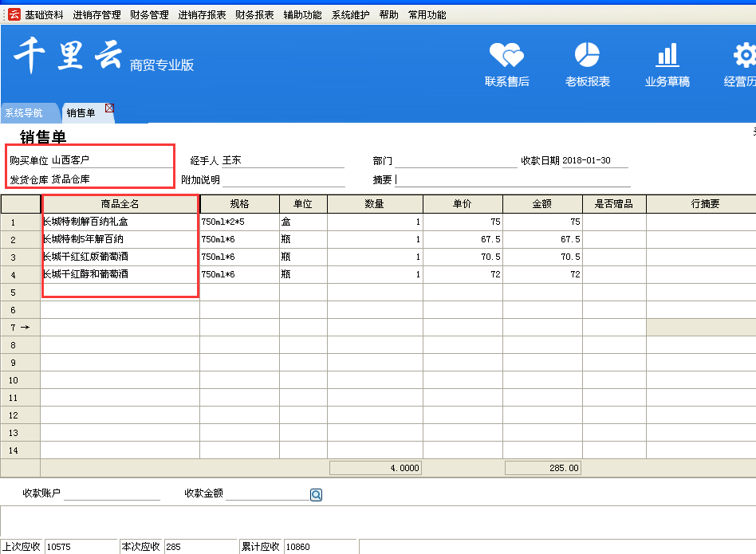Click the search icon beside 收款金额
The image size is (756, 554).
(x=316, y=495)
